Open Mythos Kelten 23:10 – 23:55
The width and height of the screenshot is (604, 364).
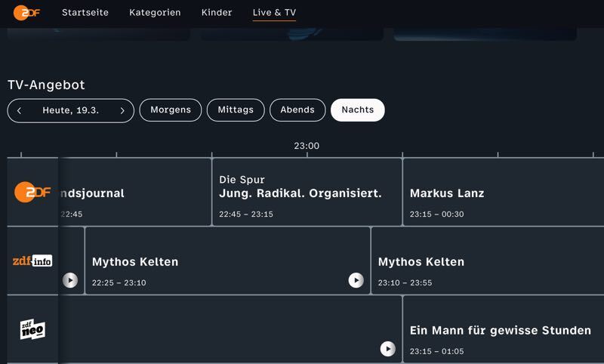click(x=488, y=261)
